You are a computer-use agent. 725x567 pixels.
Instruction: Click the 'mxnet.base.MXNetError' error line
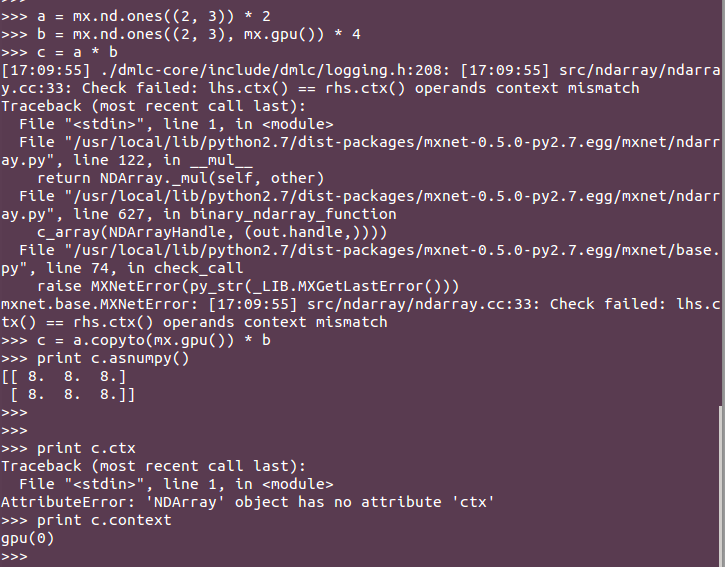coord(361,313)
